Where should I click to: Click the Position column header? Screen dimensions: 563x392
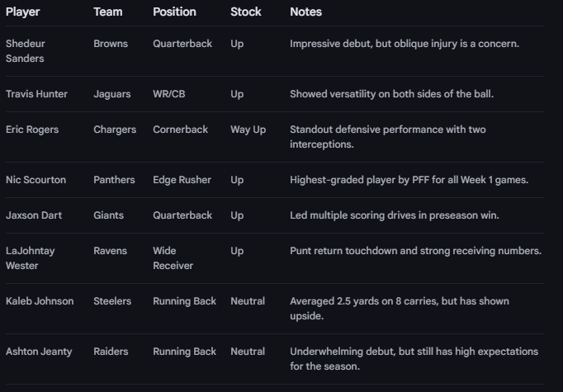point(174,12)
